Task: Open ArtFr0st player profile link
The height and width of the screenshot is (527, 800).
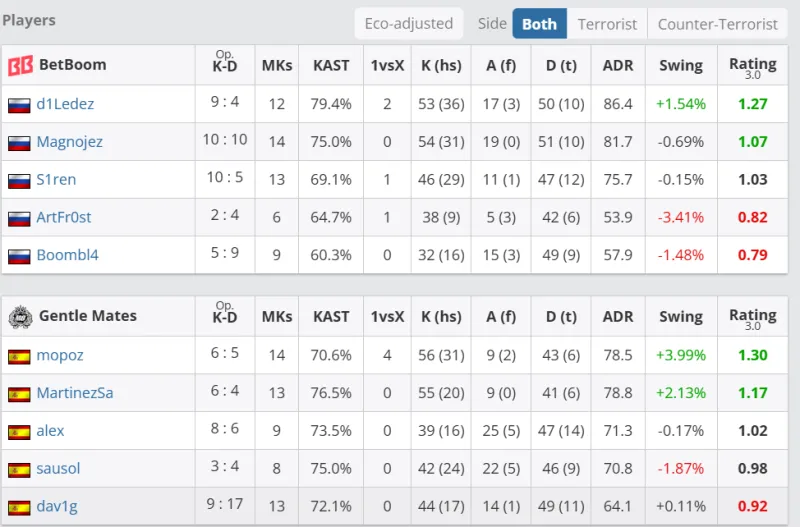Action: pos(64,218)
